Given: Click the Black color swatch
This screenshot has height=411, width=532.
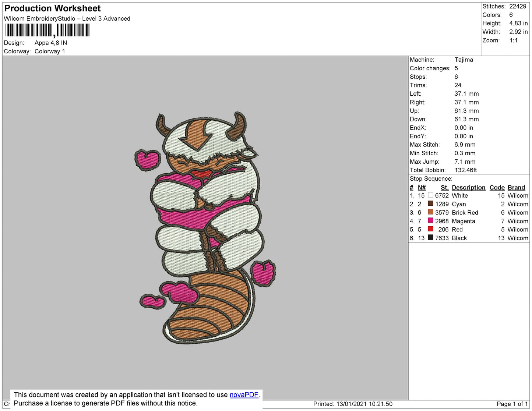Looking at the screenshot, I should pyautogui.click(x=430, y=237).
